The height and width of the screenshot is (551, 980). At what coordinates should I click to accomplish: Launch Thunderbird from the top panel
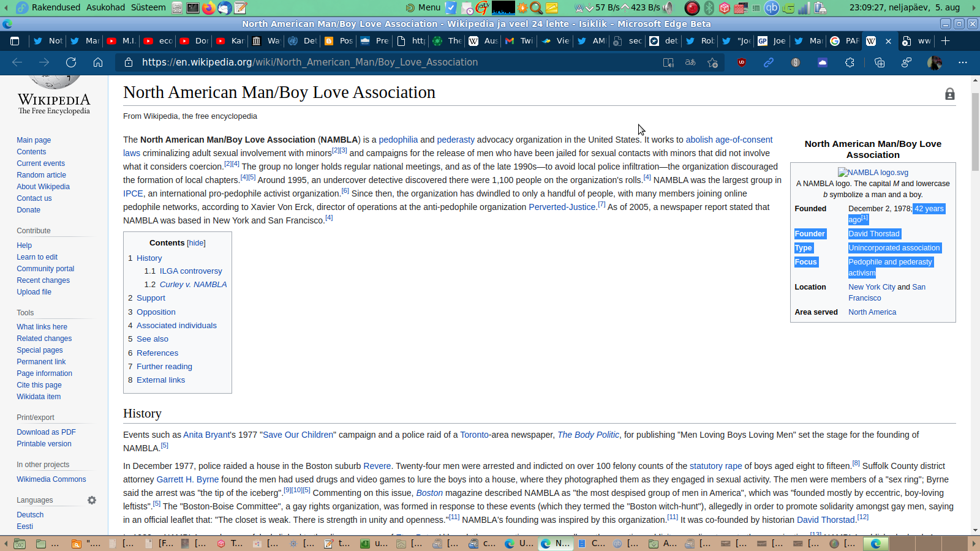click(x=225, y=7)
